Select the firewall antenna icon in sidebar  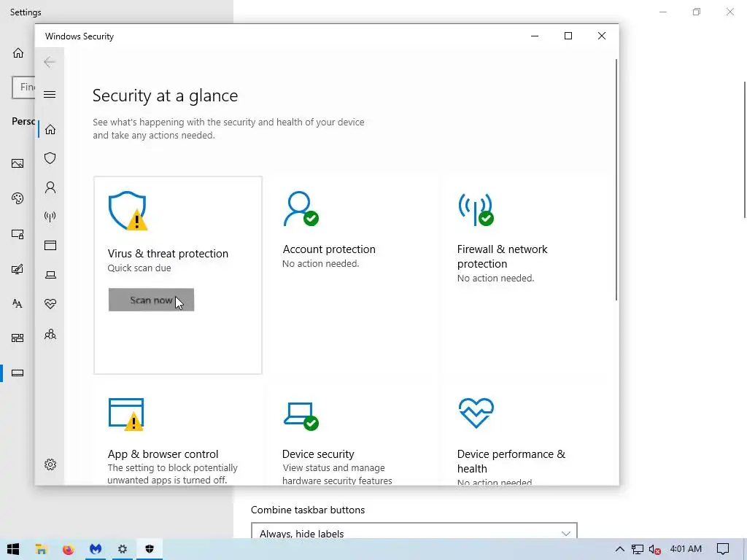point(50,217)
